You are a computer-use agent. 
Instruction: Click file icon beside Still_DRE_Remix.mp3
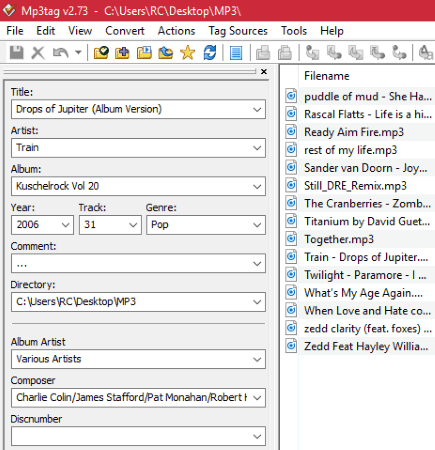click(291, 185)
